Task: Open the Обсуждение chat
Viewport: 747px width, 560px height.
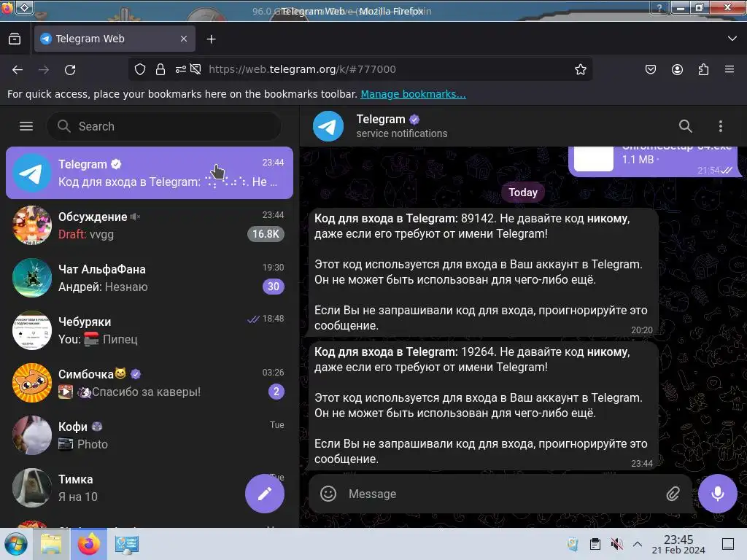Action: tap(150, 225)
